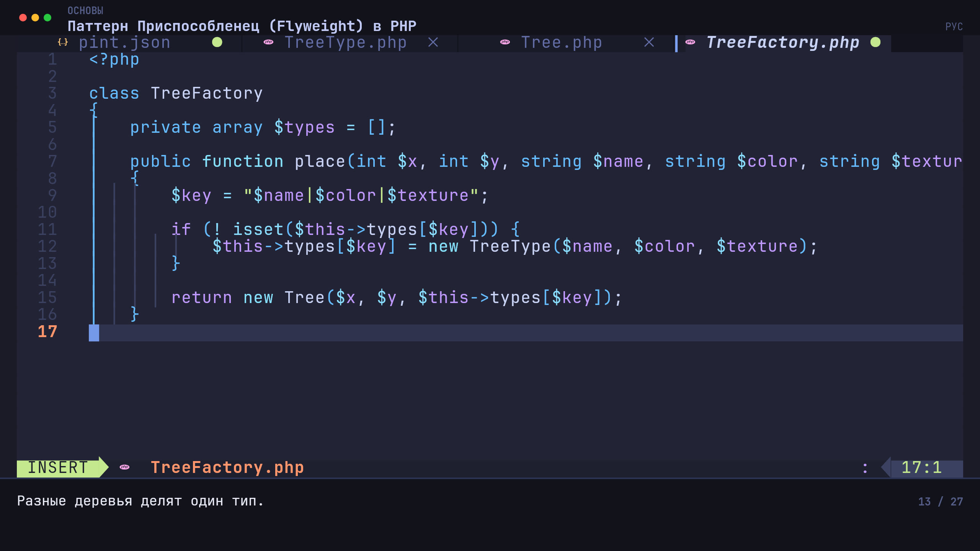Click the colon in the status line
The width and height of the screenshot is (980, 551).
pos(865,468)
